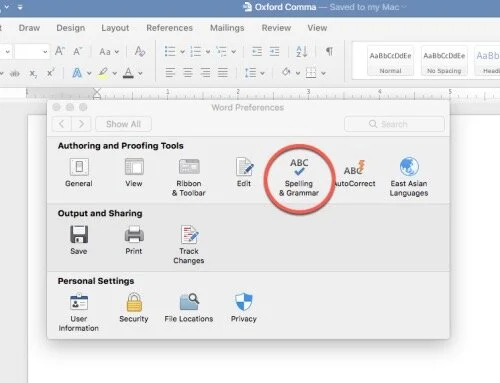Switch to the References tab
This screenshot has height=383, width=500.
coord(170,28)
